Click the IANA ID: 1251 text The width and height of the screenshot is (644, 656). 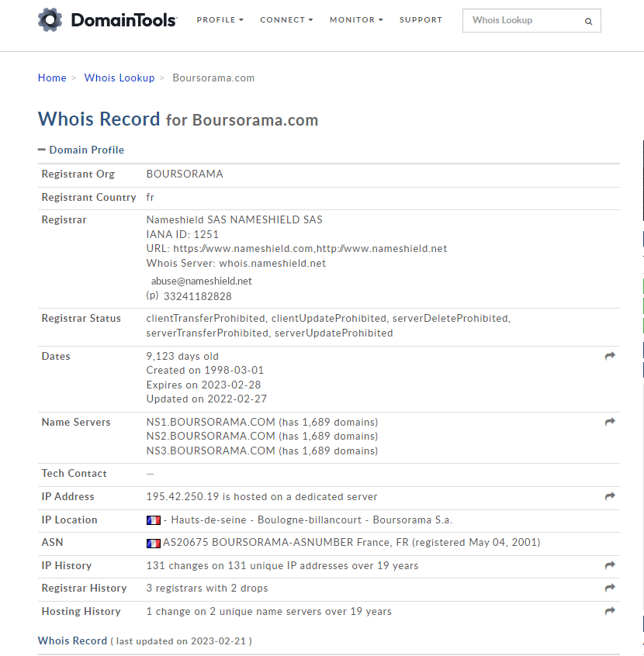pyautogui.click(x=182, y=234)
